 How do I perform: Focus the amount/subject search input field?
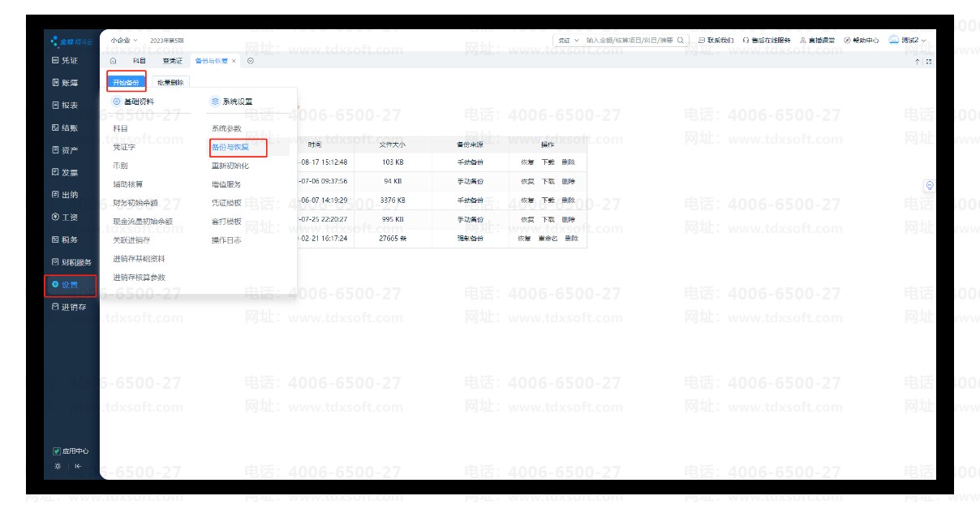pos(629,40)
